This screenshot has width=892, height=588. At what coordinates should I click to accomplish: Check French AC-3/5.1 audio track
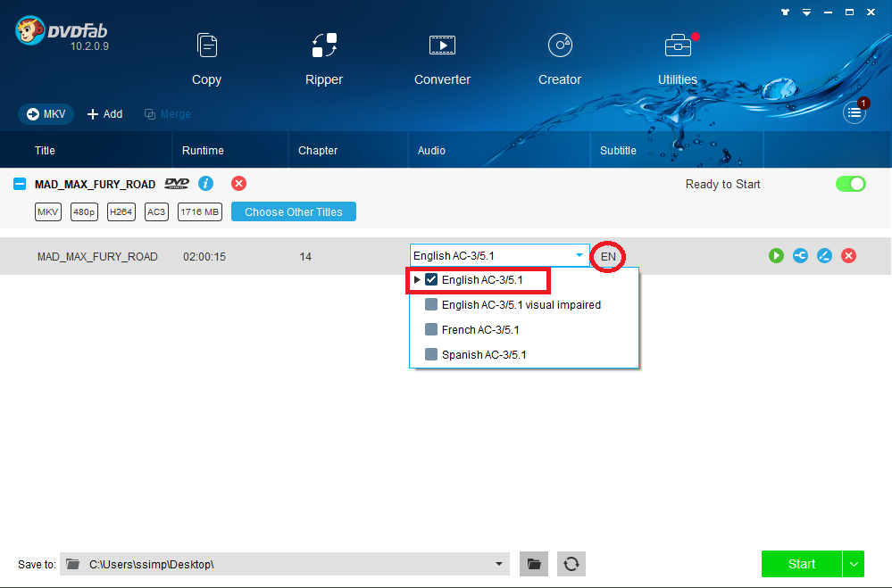click(431, 330)
